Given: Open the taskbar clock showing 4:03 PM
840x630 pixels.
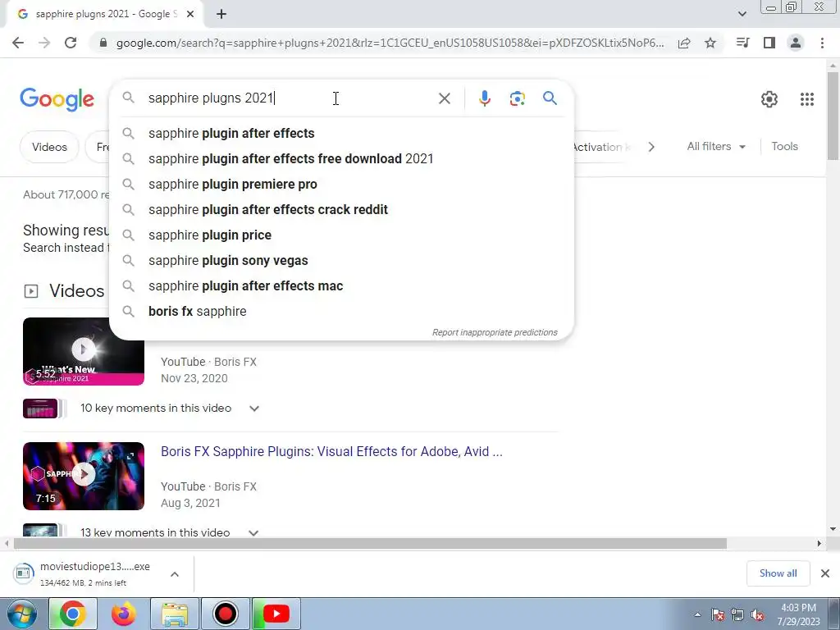Looking at the screenshot, I should pos(799,614).
